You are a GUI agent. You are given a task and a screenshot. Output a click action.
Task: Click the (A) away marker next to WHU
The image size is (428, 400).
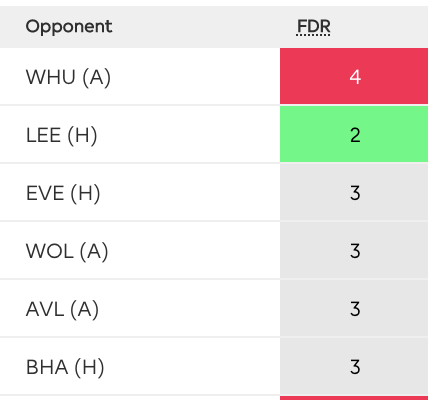click(97, 77)
